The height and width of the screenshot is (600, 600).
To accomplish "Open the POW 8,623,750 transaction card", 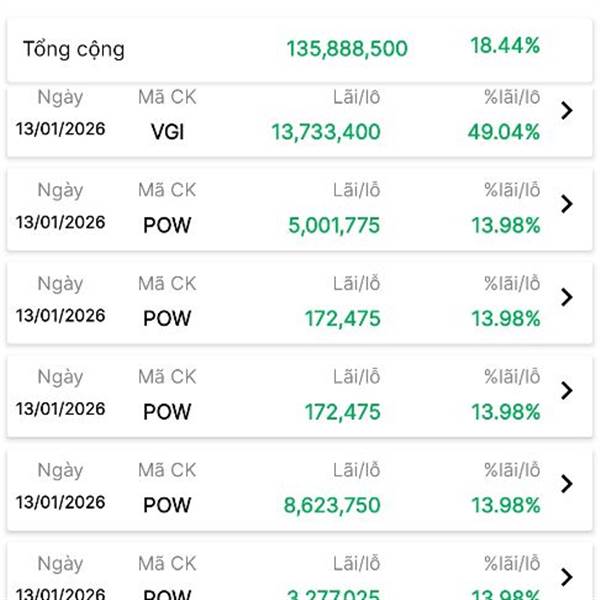I will pyautogui.click(x=300, y=489).
